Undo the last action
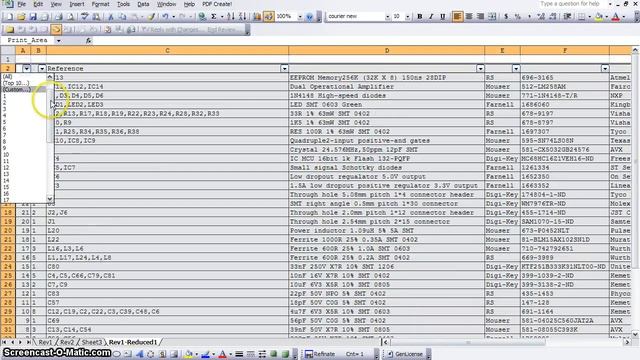 165,17
